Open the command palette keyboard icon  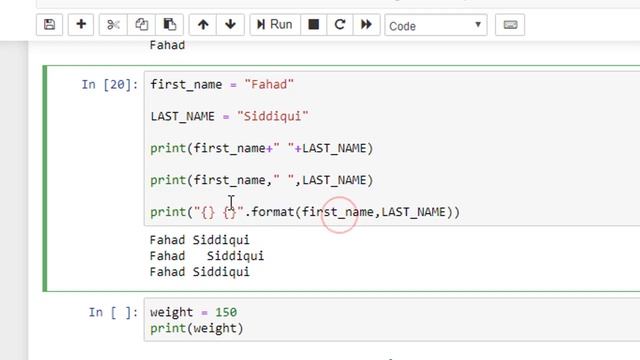(510, 25)
